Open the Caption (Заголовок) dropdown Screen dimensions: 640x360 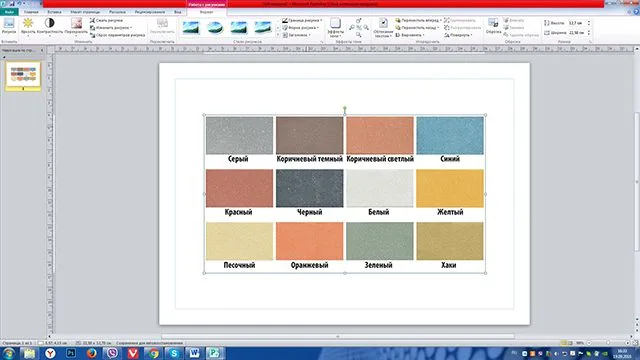[x=296, y=35]
